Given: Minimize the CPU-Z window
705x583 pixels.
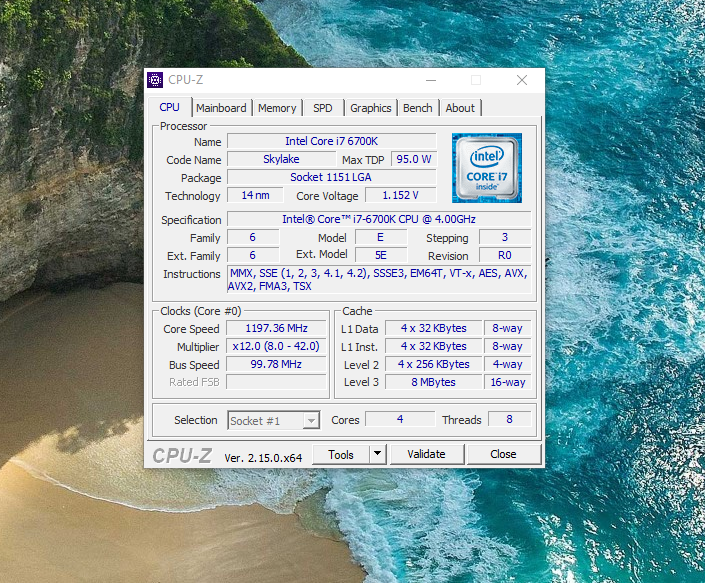Looking at the screenshot, I should pyautogui.click(x=431, y=80).
